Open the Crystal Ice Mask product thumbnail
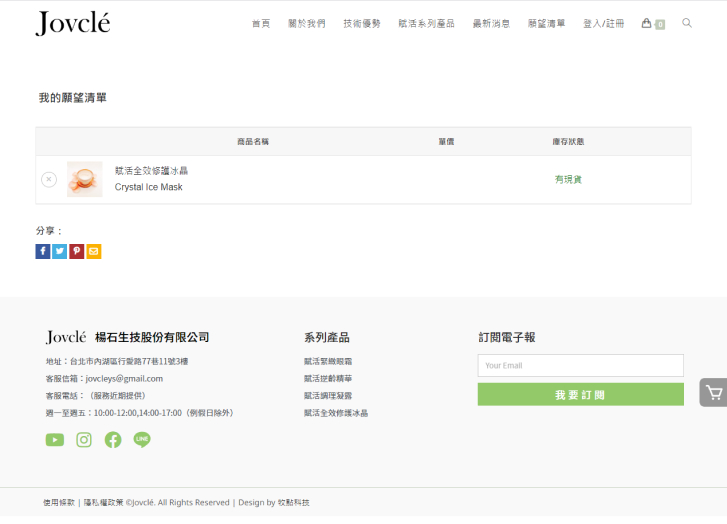The width and height of the screenshot is (727, 524). pos(85,180)
